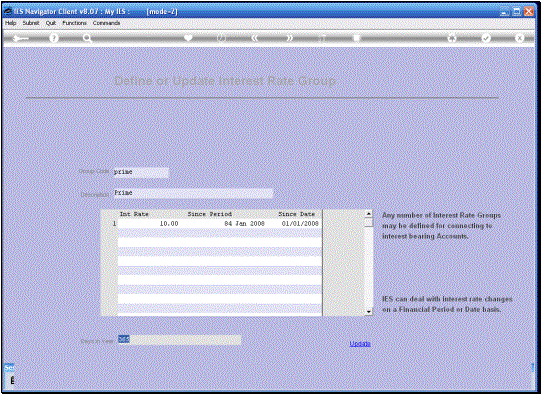Click the Days in Year input field
The image size is (541, 394).
click(x=179, y=340)
